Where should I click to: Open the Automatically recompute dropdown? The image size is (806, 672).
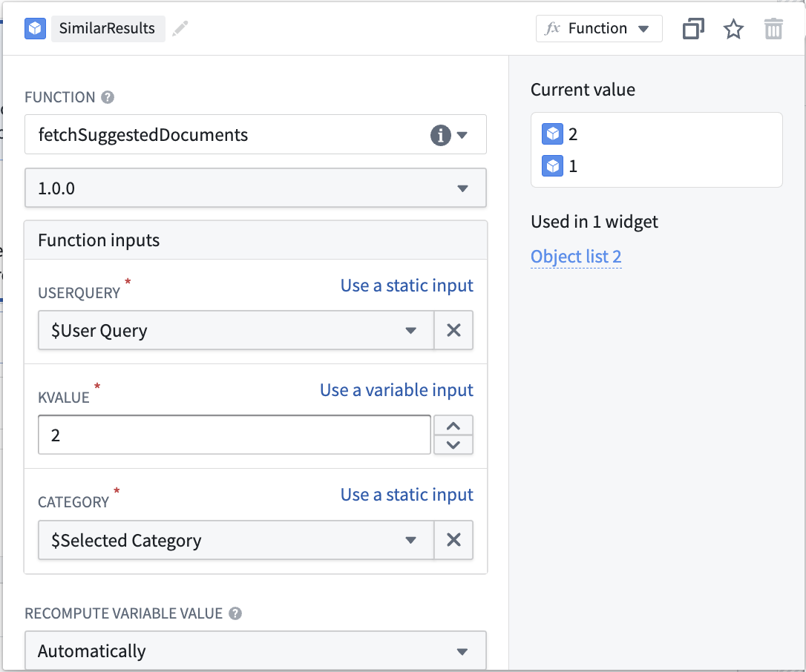(255, 651)
